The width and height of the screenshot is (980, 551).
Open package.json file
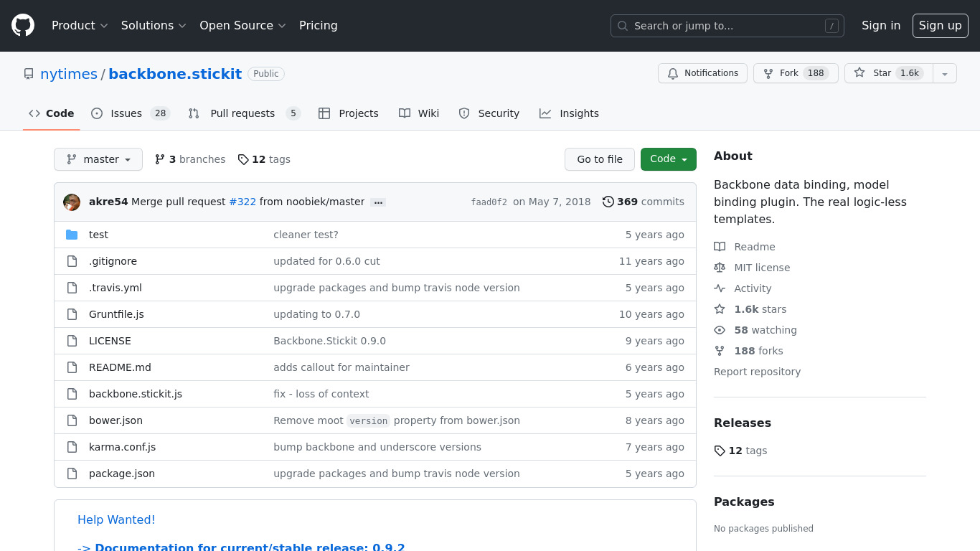pos(122,474)
